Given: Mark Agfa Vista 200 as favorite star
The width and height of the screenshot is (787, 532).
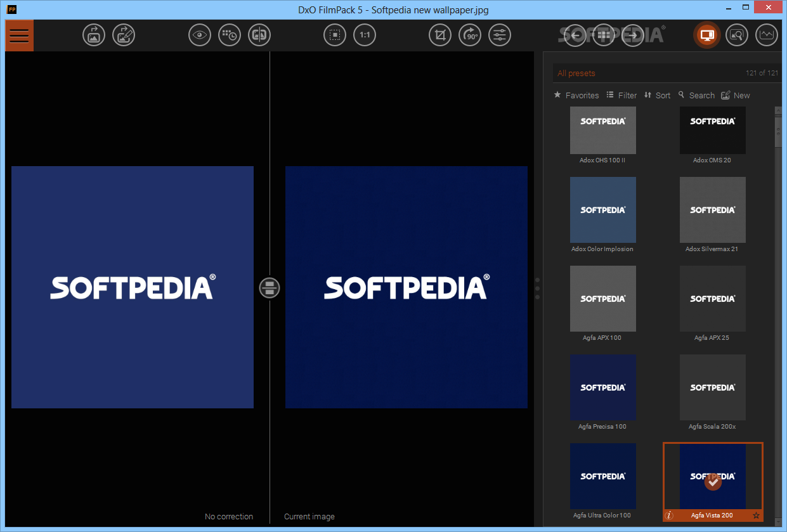Looking at the screenshot, I should pyautogui.click(x=756, y=516).
